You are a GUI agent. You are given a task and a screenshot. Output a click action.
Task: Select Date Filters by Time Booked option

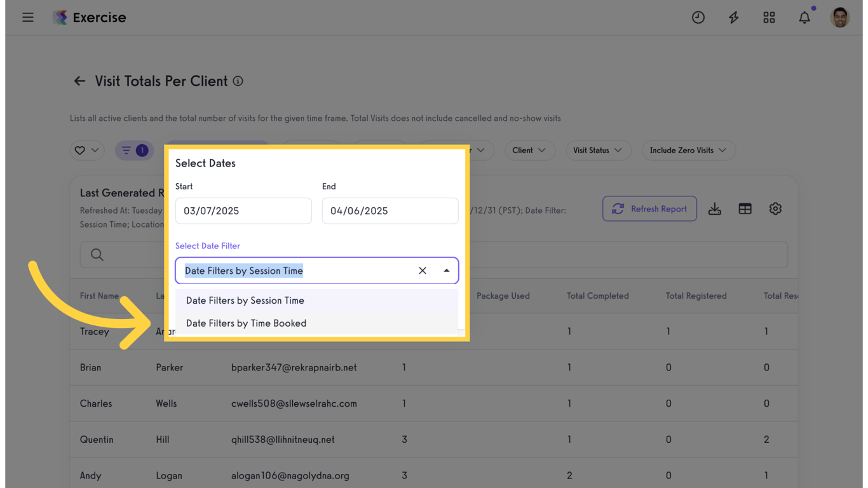pos(246,323)
